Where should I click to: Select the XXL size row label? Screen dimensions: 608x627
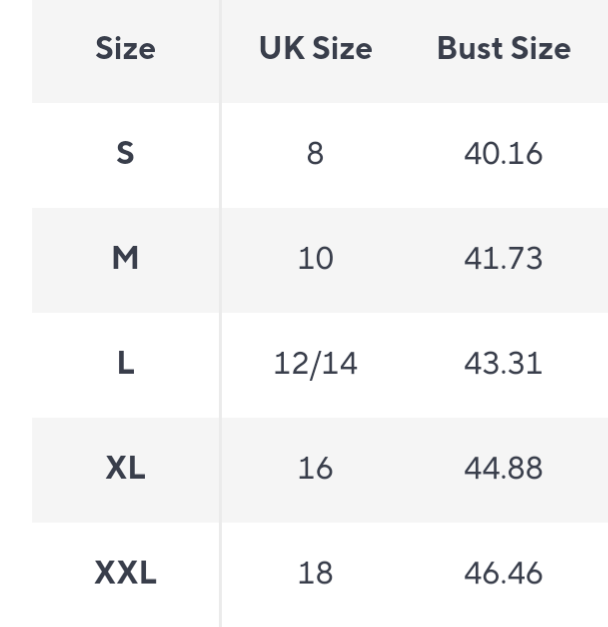pos(126,574)
